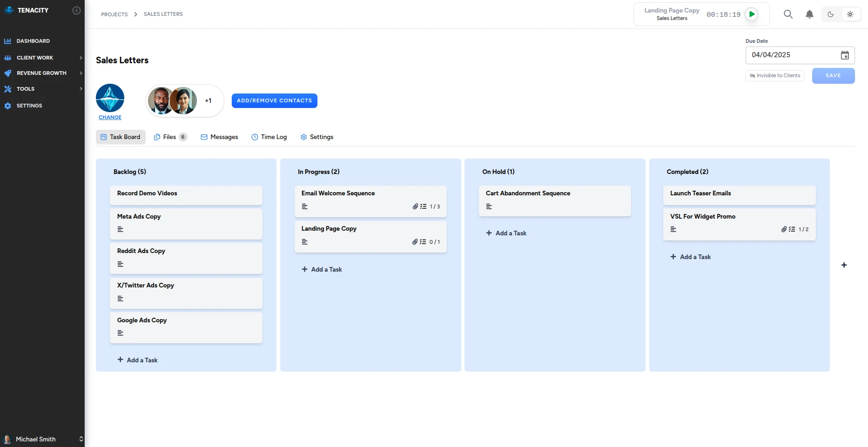Switch to light mode sun icon
Screen dimensions: 868x447
point(850,14)
